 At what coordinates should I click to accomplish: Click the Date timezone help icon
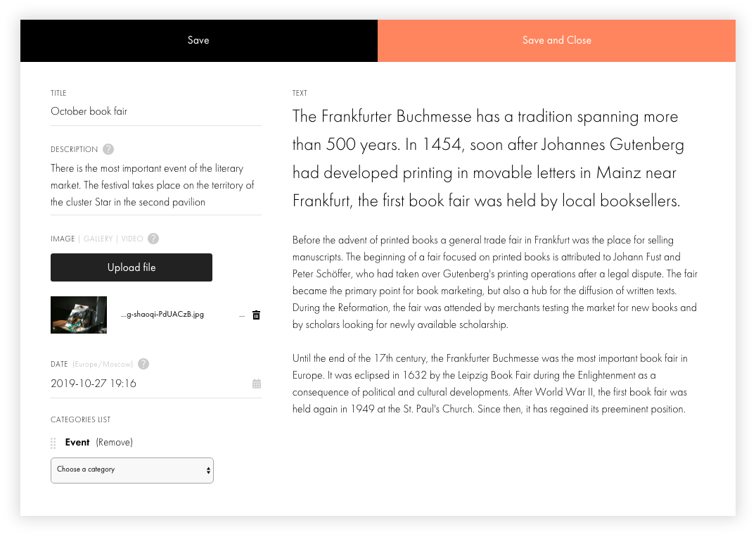point(143,364)
